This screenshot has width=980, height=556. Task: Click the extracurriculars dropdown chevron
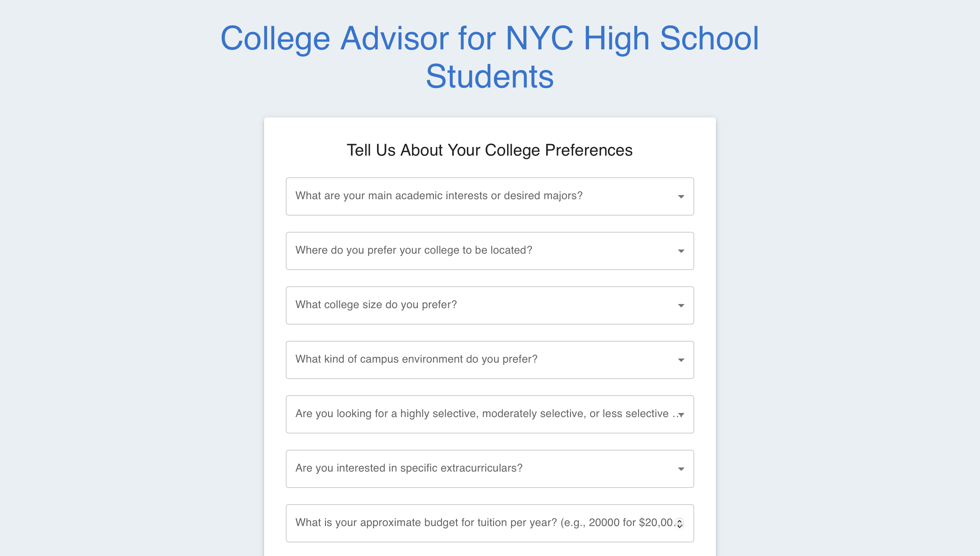point(681,469)
